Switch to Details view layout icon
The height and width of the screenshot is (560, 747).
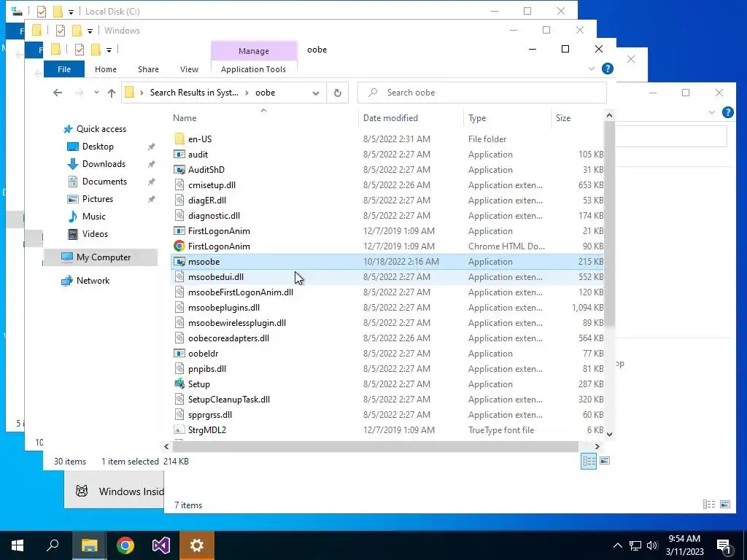click(x=589, y=461)
